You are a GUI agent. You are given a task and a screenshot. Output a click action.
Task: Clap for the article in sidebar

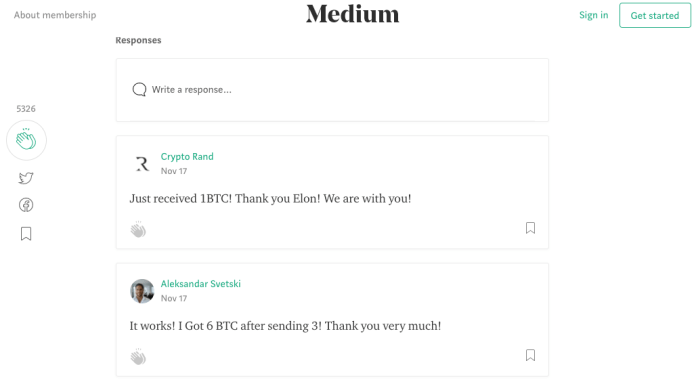pos(26,140)
